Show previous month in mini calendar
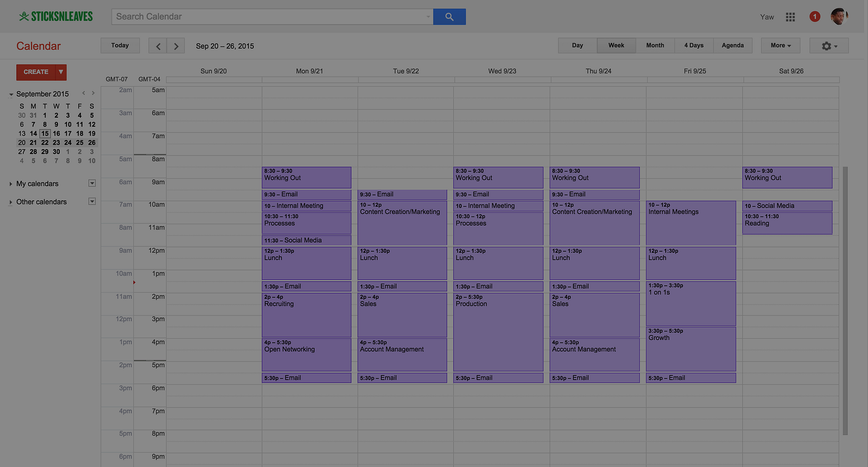 84,93
